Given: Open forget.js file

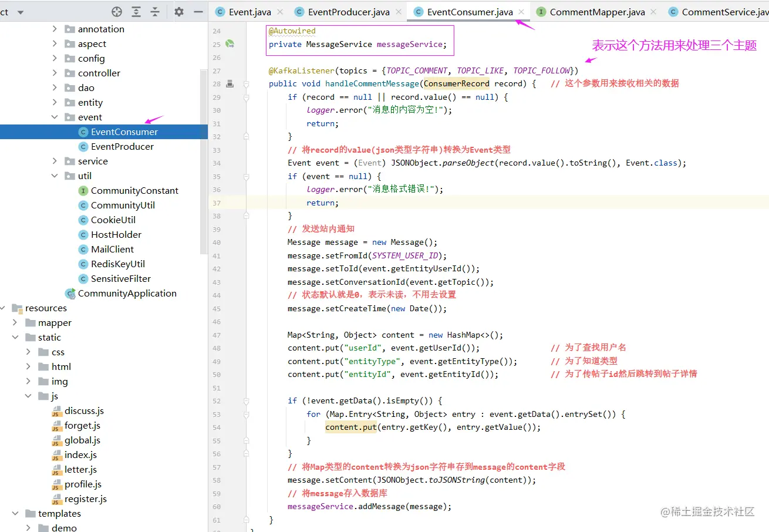Looking at the screenshot, I should (x=82, y=425).
